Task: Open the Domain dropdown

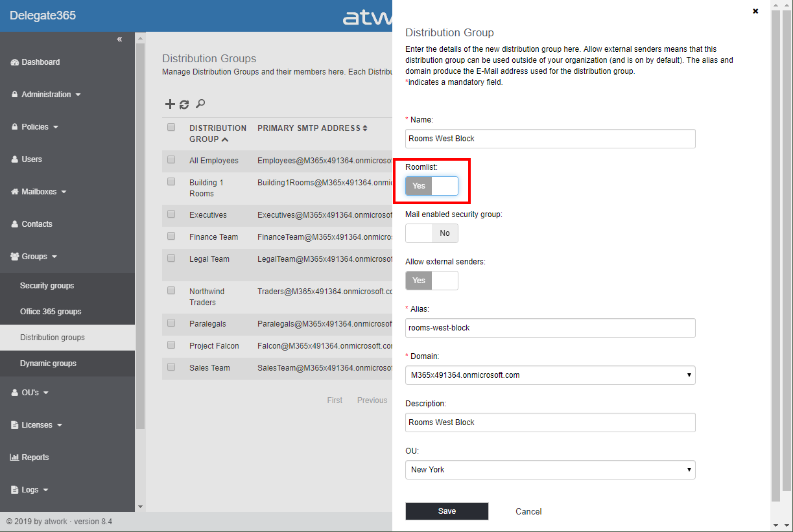Action: coord(550,375)
